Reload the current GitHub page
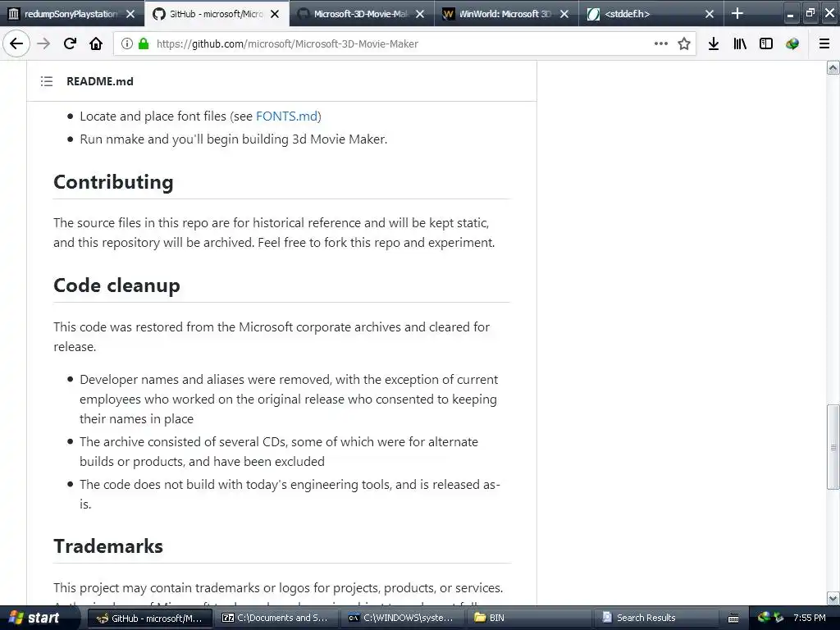 [x=70, y=43]
